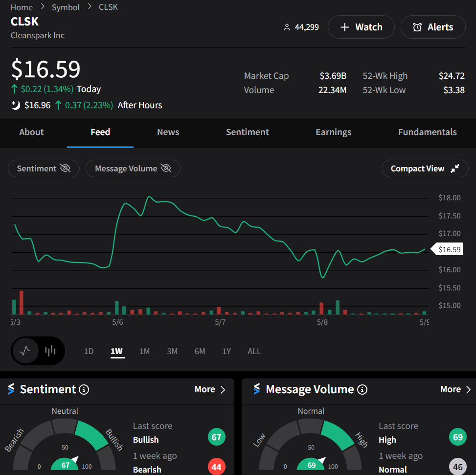Click the Cleanspark Inc company name
Viewport: 476px width, 475px height.
click(38, 36)
